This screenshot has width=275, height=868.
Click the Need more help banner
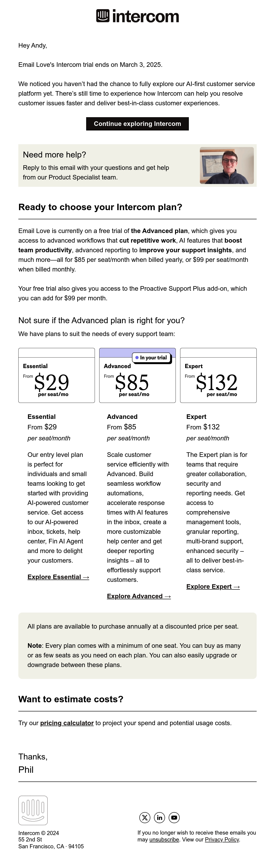137,165
